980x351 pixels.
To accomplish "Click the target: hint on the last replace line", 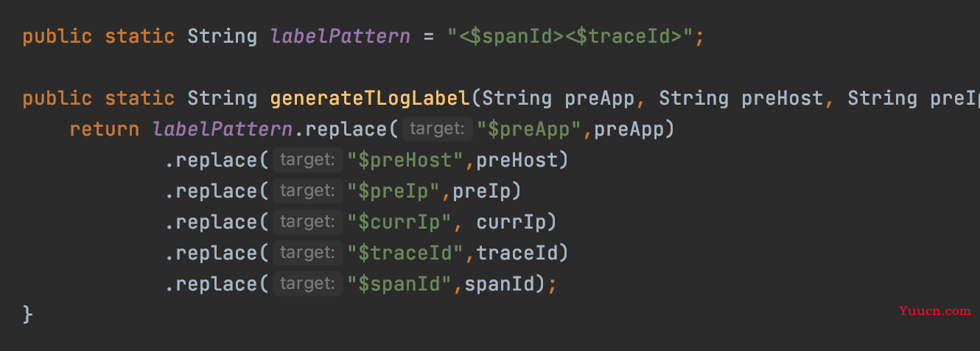I will pos(308,284).
